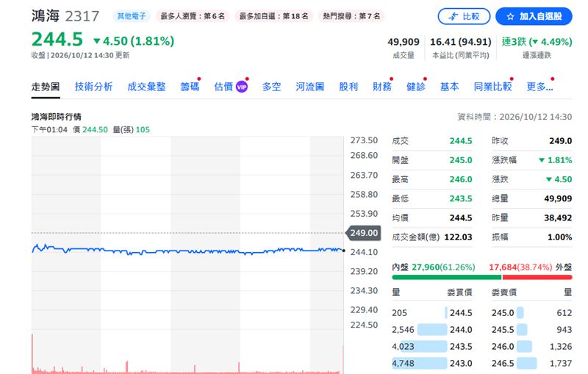This screenshot has width=588, height=374.
Task: Click the 273.50 y-axis label
Action: click(364, 140)
